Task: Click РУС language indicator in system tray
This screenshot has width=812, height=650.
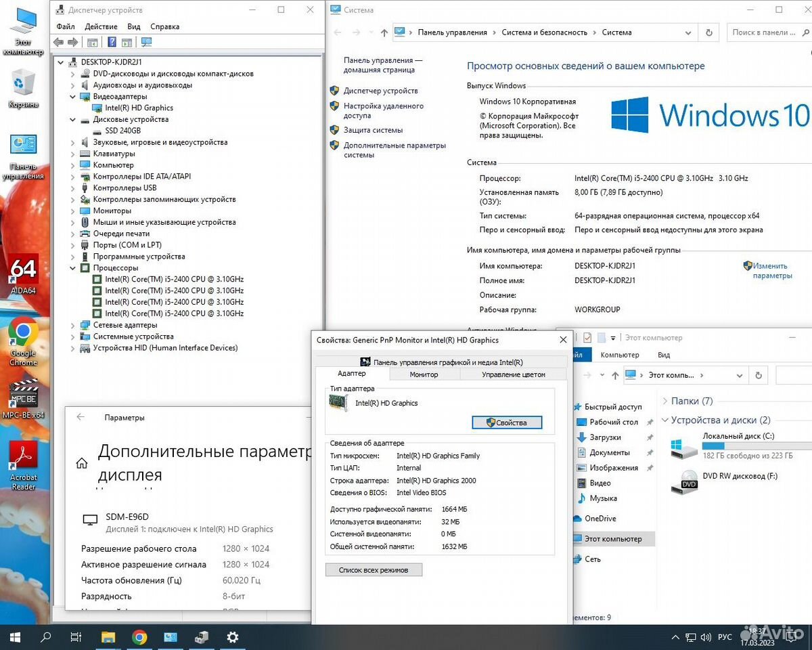Action: pos(725,638)
